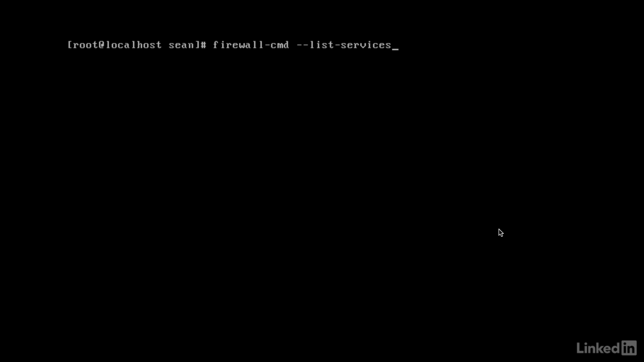This screenshot has height=362, width=644.
Task: Click the LinkedIn "in" logo box
Action: pos(629,348)
